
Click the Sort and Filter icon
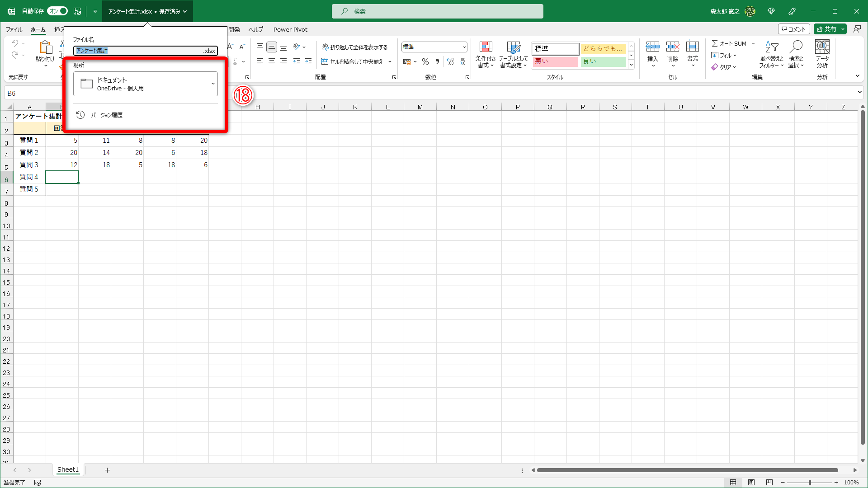771,47
